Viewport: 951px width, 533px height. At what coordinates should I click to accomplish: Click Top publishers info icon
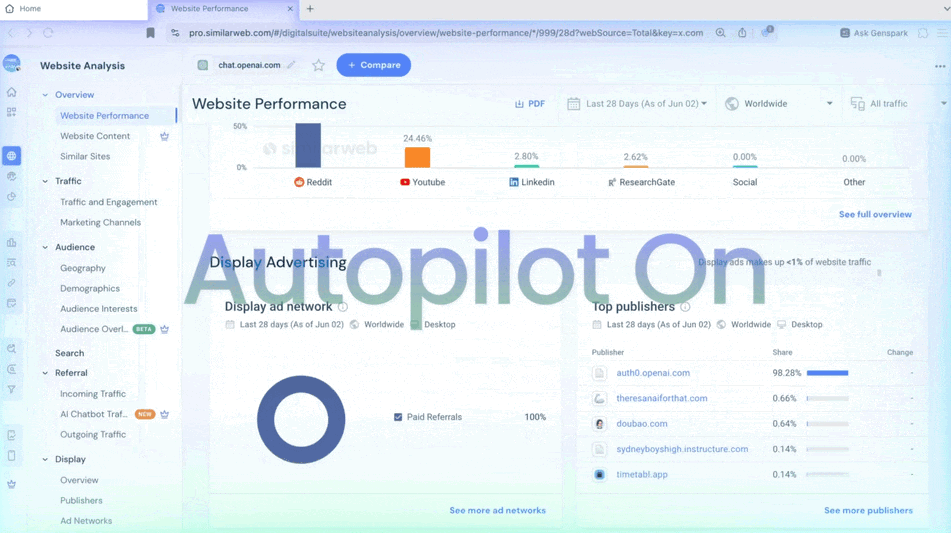685,307
